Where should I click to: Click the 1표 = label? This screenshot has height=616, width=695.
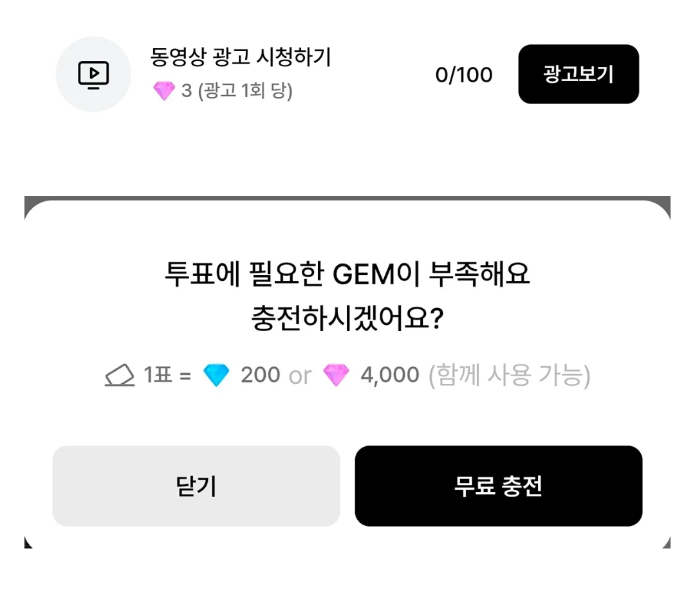pos(167,375)
